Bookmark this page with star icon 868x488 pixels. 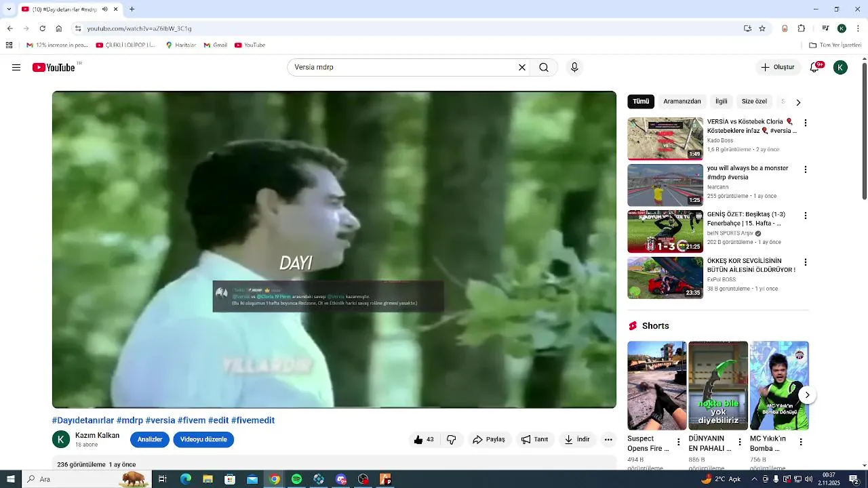pos(762,28)
